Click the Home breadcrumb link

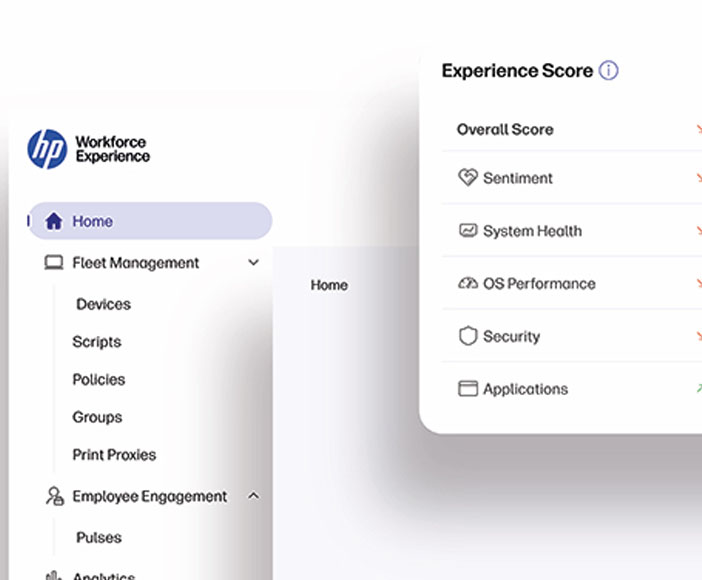[x=329, y=285]
